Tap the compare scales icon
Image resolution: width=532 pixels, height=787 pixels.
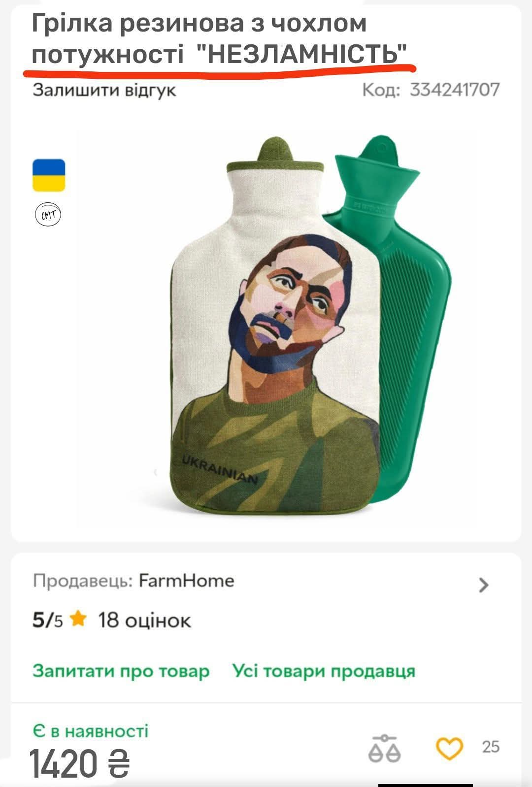point(385,749)
